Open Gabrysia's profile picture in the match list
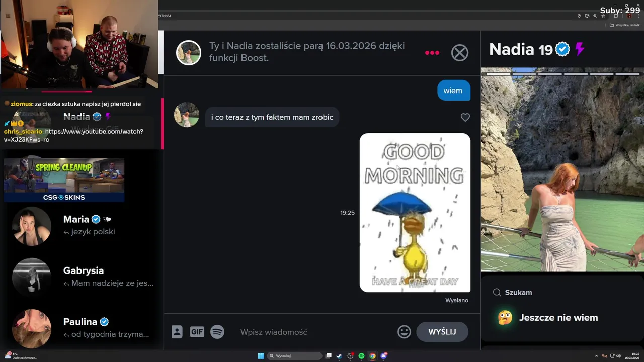 click(32, 278)
